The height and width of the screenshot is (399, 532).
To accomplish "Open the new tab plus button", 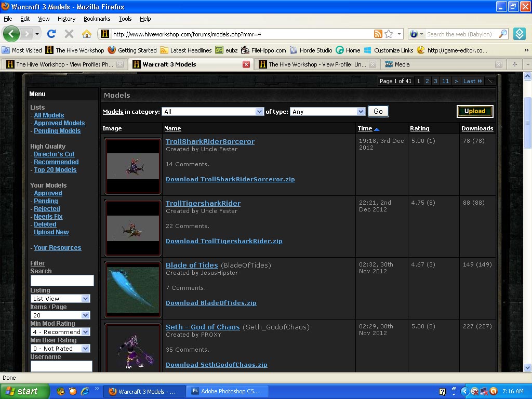I will pyautogui.click(x=515, y=64).
